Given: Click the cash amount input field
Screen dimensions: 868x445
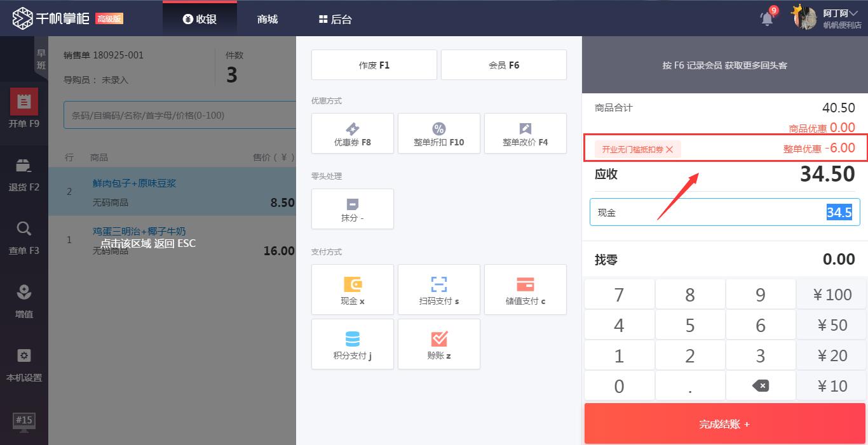Looking at the screenshot, I should point(724,212).
